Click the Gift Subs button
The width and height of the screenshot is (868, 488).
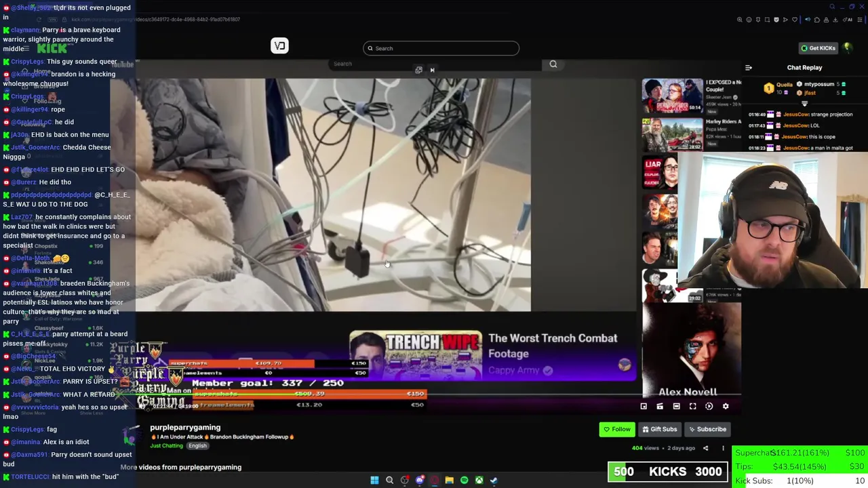pyautogui.click(x=660, y=429)
